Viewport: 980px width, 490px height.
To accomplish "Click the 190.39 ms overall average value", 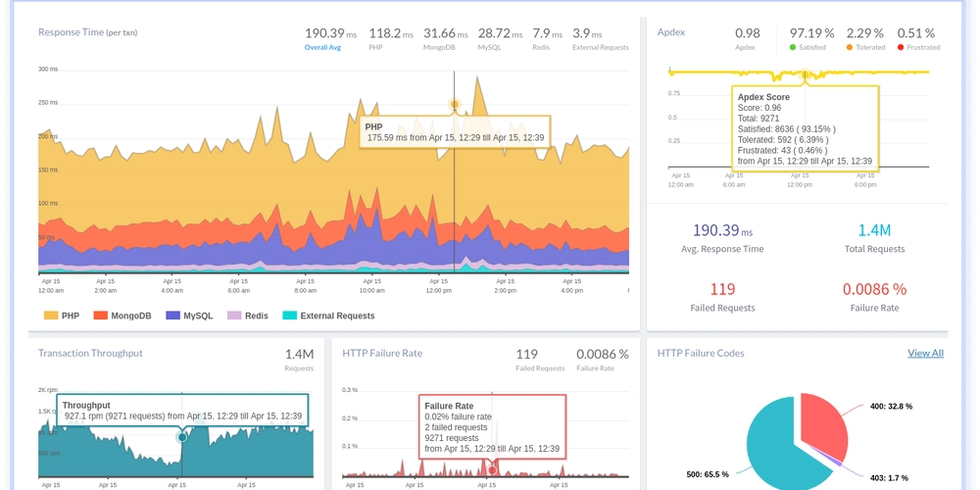I will (330, 33).
